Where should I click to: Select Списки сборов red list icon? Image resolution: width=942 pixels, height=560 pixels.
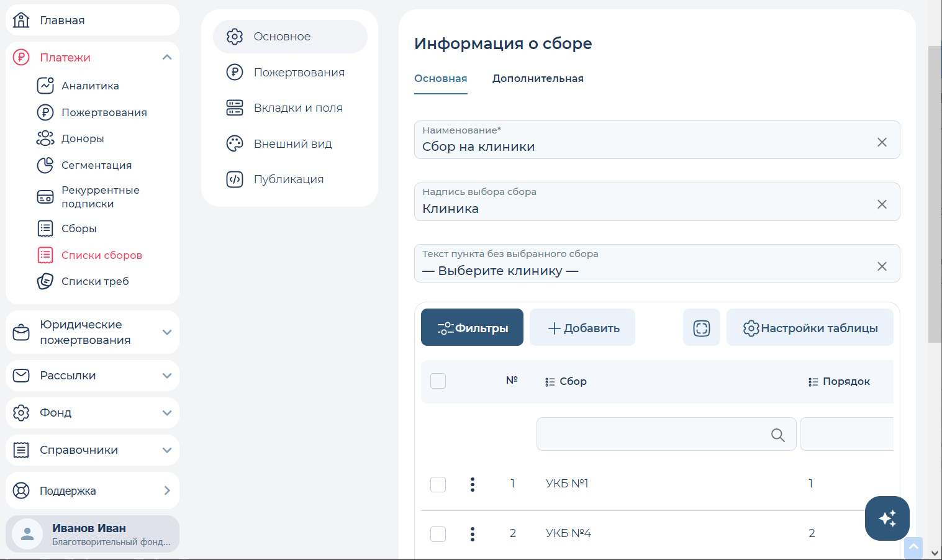coord(45,255)
